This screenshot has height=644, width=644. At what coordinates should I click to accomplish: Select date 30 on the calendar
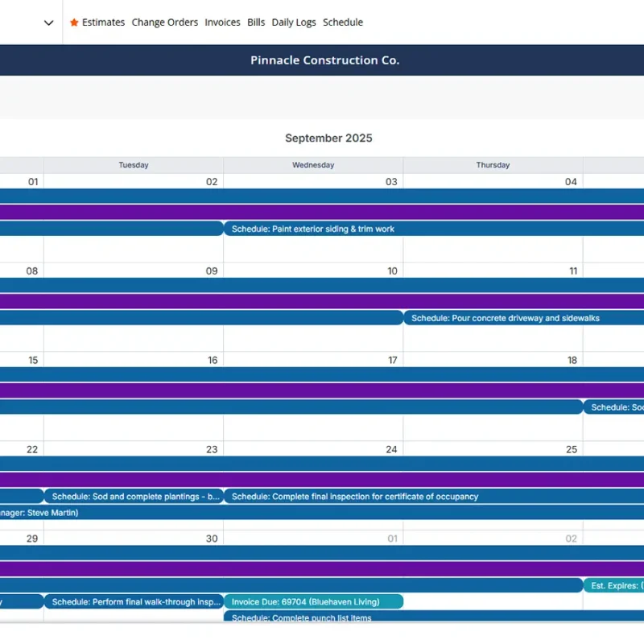point(212,538)
